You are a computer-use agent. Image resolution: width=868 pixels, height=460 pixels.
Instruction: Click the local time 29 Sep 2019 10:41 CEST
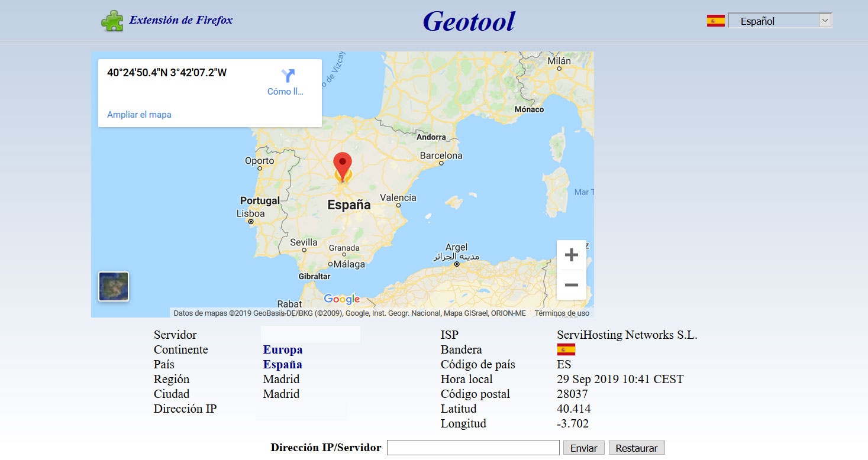[x=620, y=380]
